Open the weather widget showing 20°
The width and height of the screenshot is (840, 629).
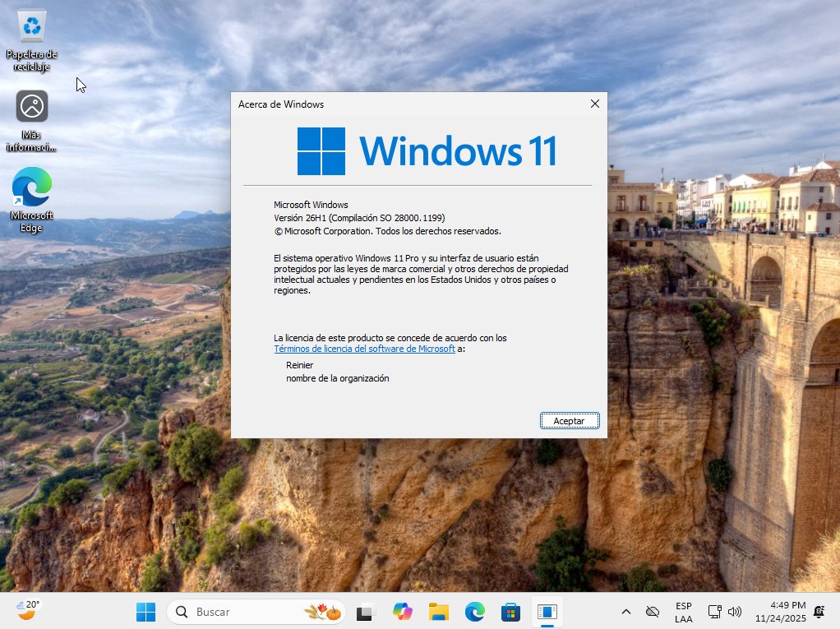click(x=28, y=611)
